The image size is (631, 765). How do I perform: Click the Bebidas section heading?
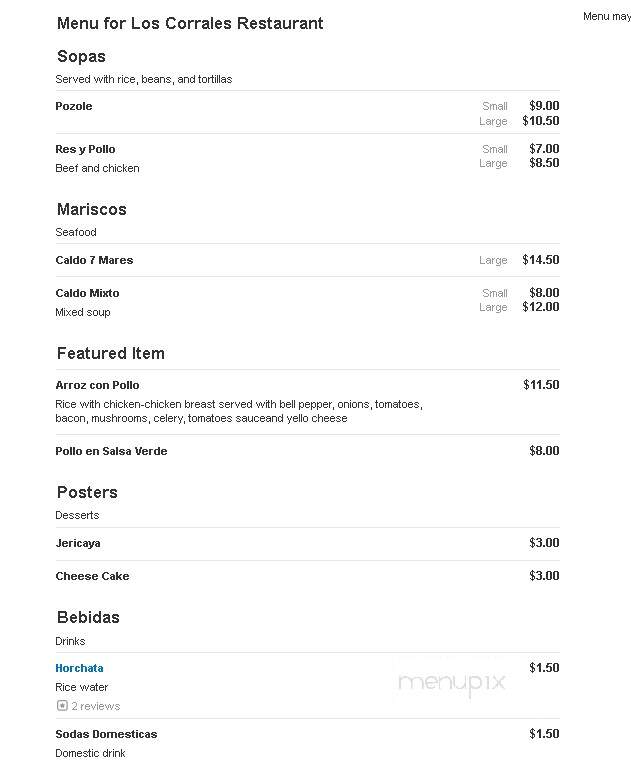[88, 617]
